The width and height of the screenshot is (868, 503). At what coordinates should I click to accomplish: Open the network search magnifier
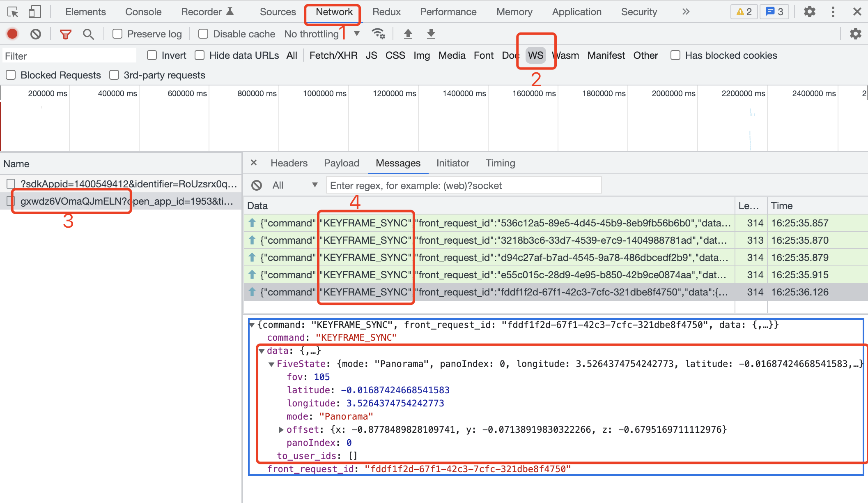[x=88, y=34]
